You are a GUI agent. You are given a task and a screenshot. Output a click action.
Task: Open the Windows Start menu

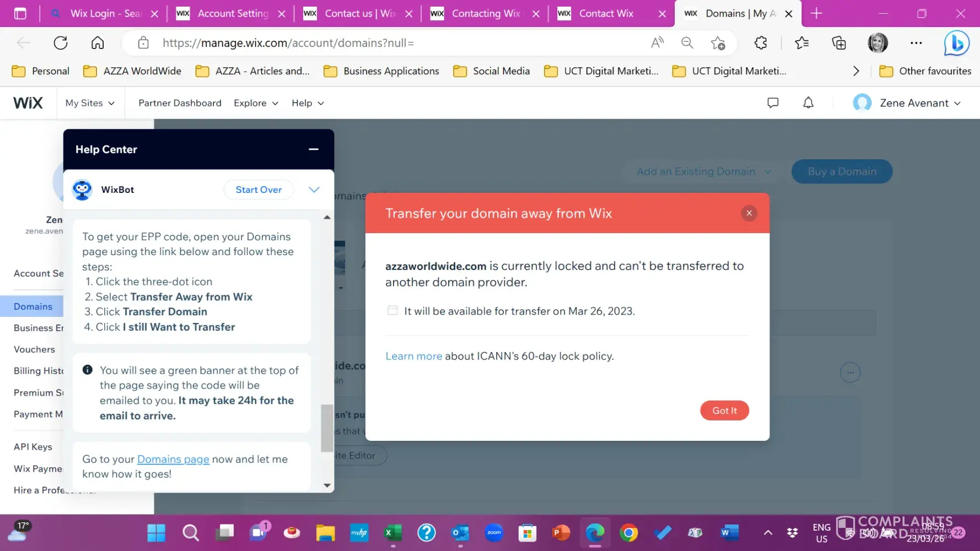point(156,533)
